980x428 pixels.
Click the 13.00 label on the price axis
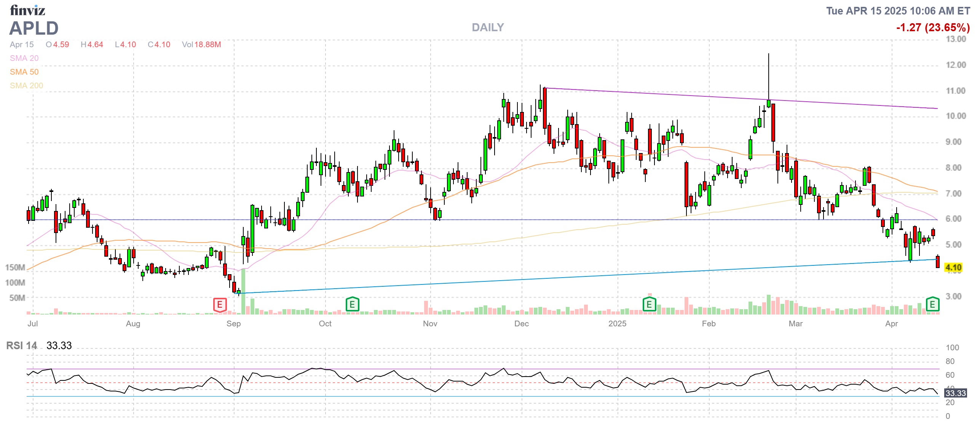pos(956,39)
